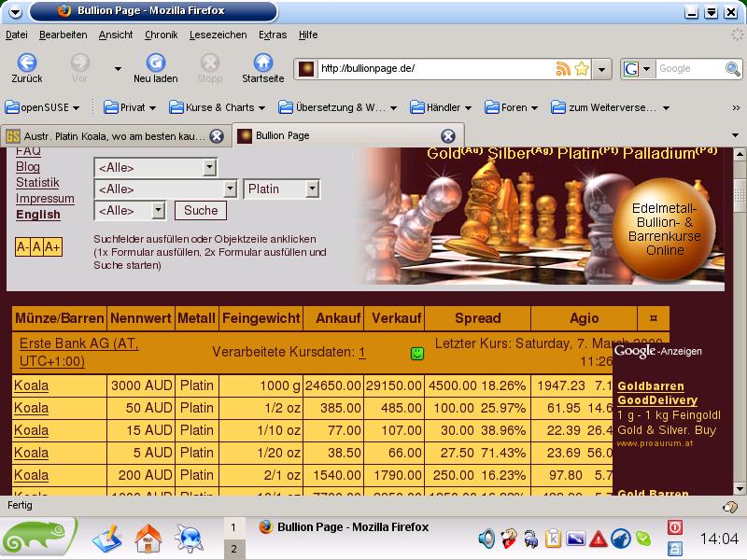Expand the Foren bookmarks folder

pos(511,107)
